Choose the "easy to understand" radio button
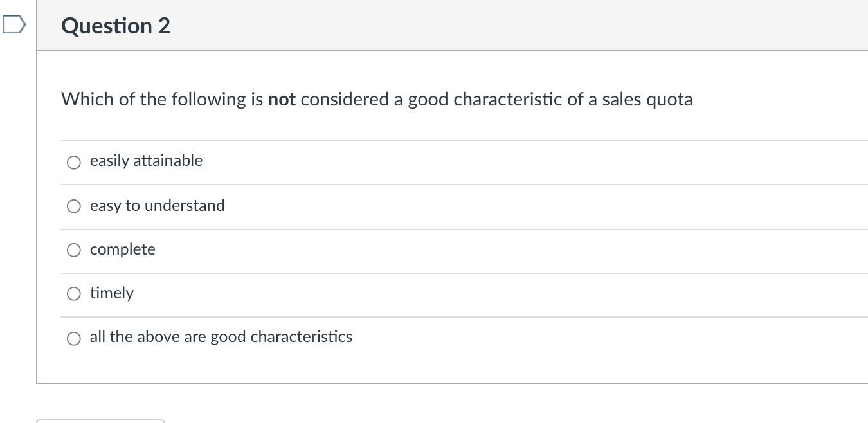 tap(74, 207)
